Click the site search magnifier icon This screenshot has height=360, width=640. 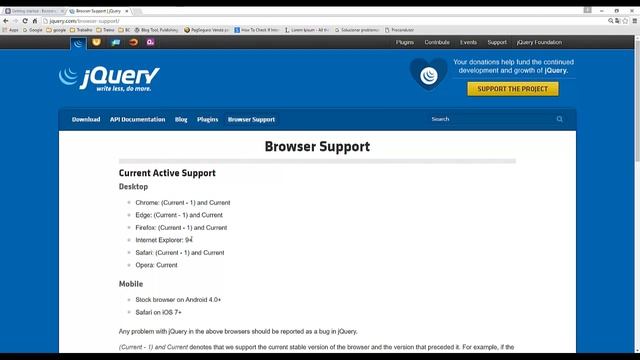560,119
